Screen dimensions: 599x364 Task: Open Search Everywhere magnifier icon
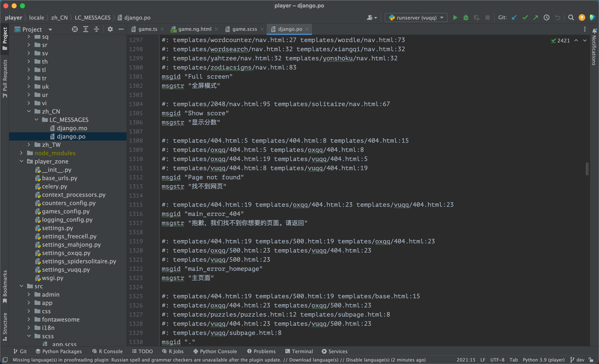coord(571,17)
